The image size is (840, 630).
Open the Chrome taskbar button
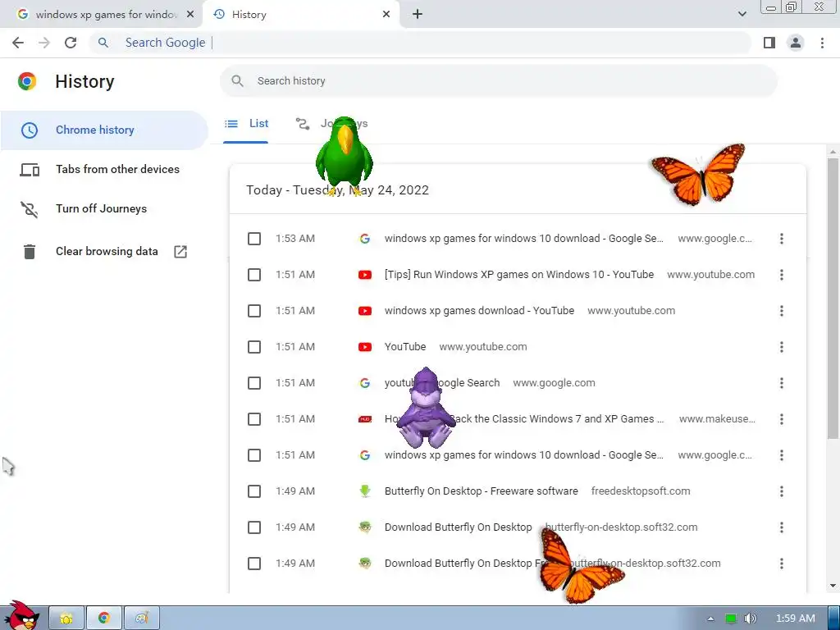(104, 619)
